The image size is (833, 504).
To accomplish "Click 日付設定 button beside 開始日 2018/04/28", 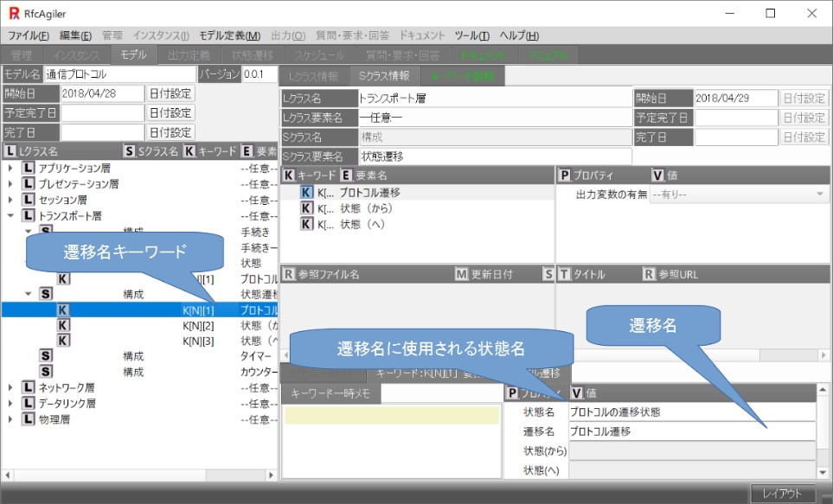I will pos(170,93).
